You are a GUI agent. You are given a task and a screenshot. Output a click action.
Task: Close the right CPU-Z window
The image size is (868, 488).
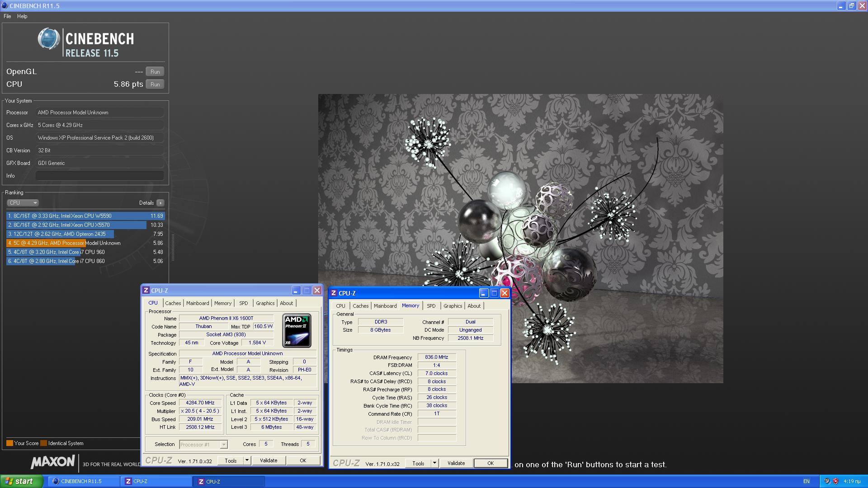click(x=505, y=293)
